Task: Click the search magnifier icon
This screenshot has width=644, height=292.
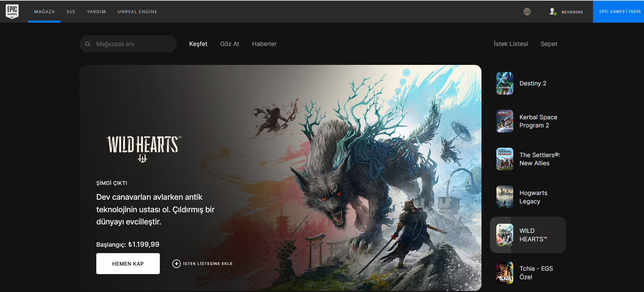Action: [x=88, y=44]
